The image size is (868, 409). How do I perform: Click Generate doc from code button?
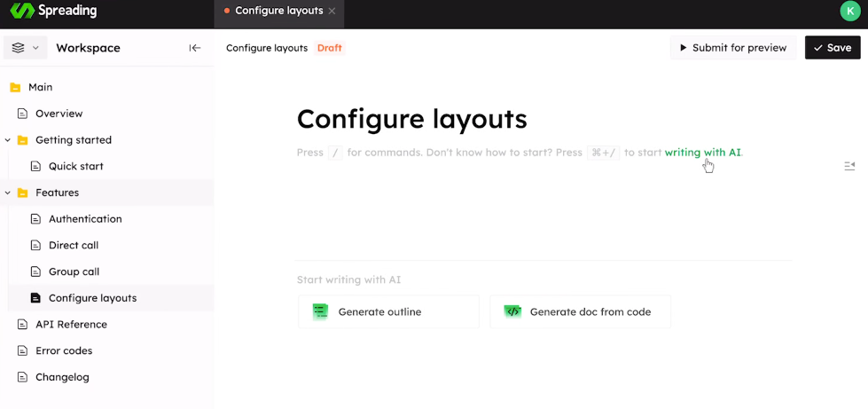[x=580, y=311]
